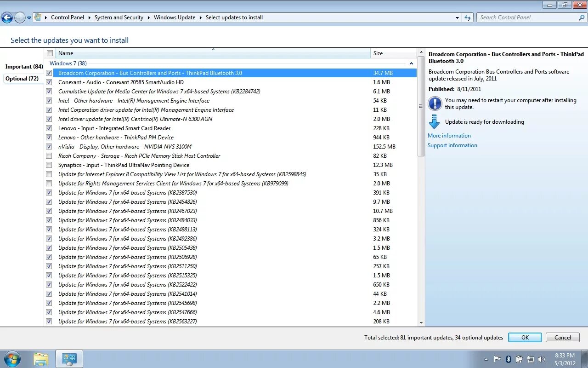Sort by the Name column header

pyautogui.click(x=213, y=53)
